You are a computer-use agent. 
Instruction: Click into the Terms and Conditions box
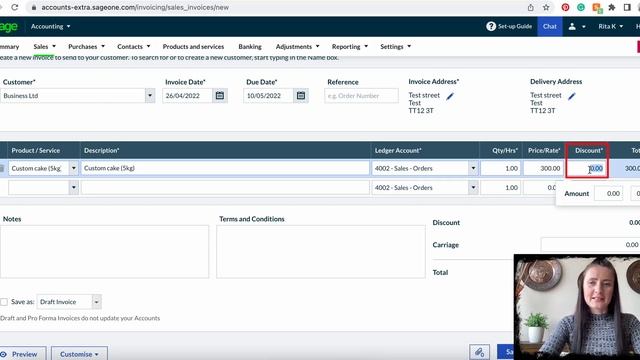[x=321, y=251]
